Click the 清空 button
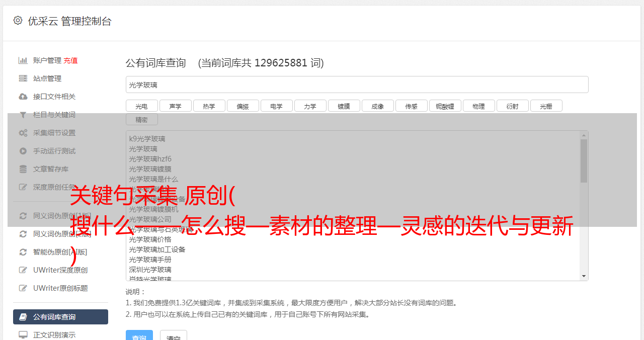 click(174, 335)
